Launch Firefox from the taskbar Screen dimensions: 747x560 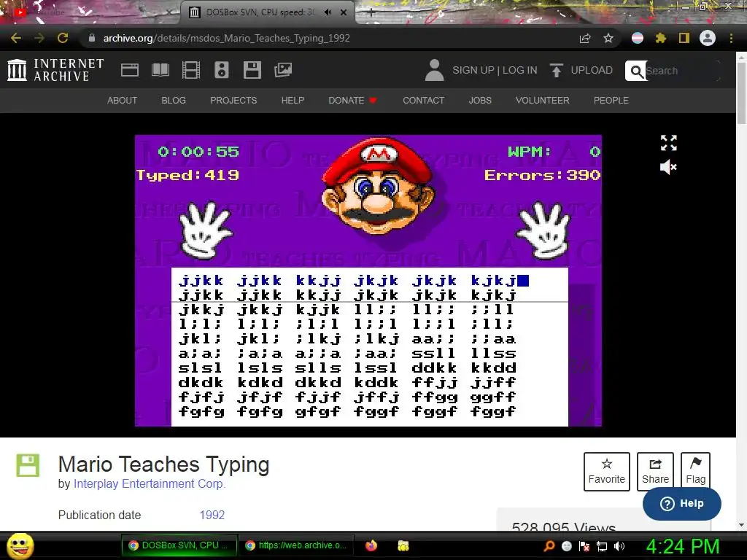point(371,545)
